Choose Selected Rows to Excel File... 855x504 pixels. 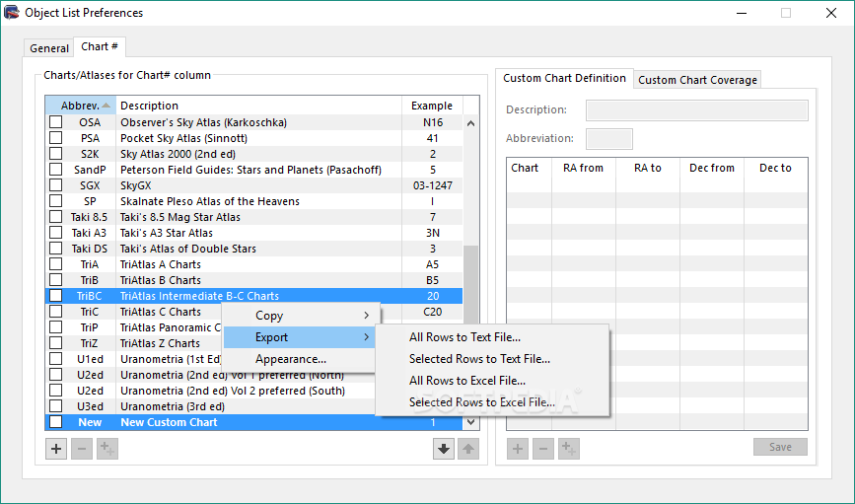(x=482, y=402)
